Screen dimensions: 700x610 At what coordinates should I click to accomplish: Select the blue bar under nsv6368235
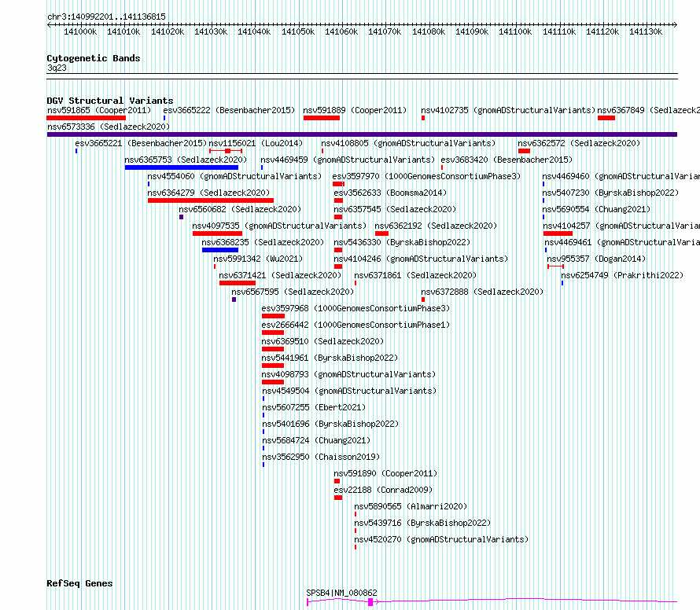[220, 250]
